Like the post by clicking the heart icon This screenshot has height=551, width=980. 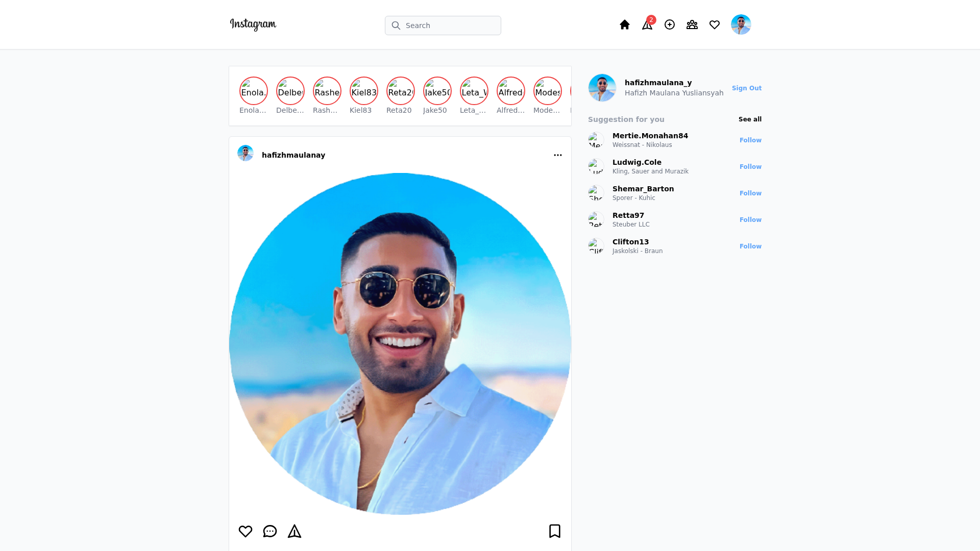click(x=246, y=531)
